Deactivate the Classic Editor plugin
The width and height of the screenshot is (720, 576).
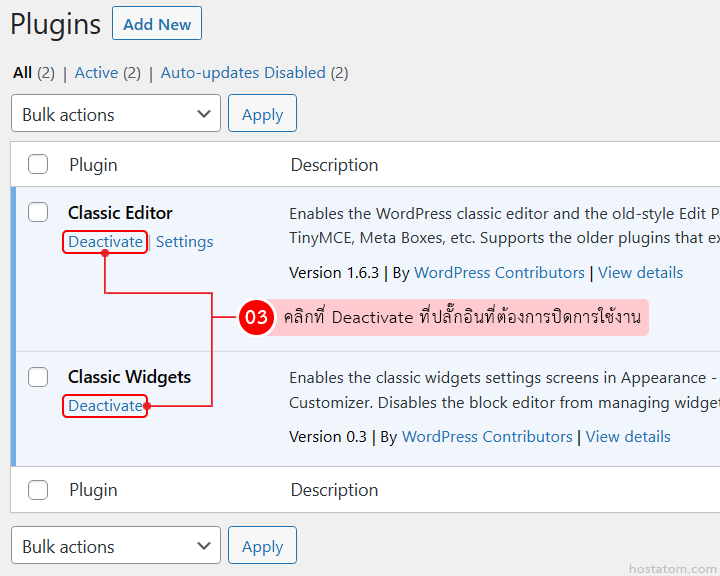point(105,242)
